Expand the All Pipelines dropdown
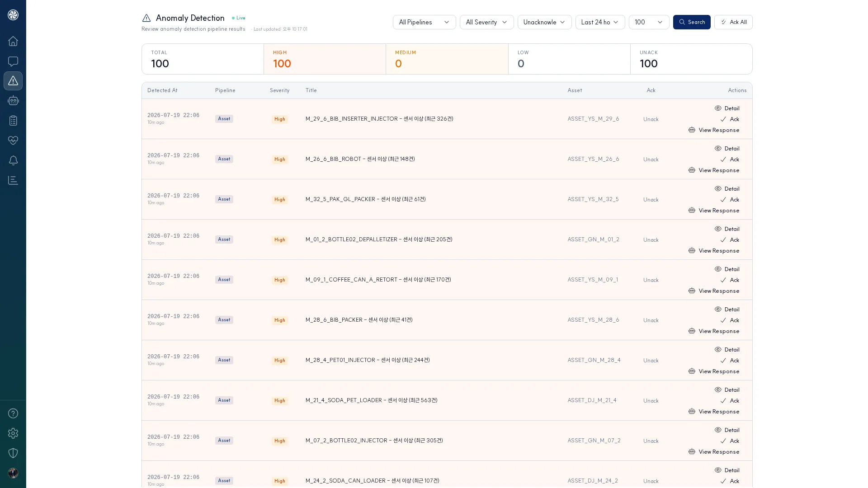868x488 pixels. coord(424,22)
